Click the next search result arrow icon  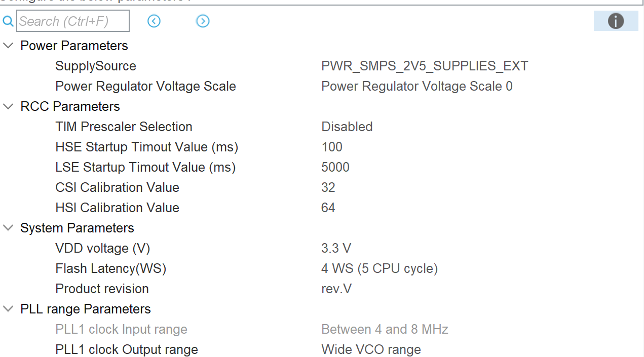point(202,21)
